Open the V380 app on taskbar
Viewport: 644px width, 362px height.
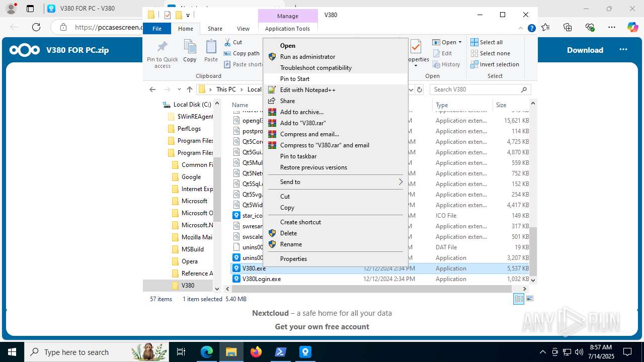(x=305, y=352)
